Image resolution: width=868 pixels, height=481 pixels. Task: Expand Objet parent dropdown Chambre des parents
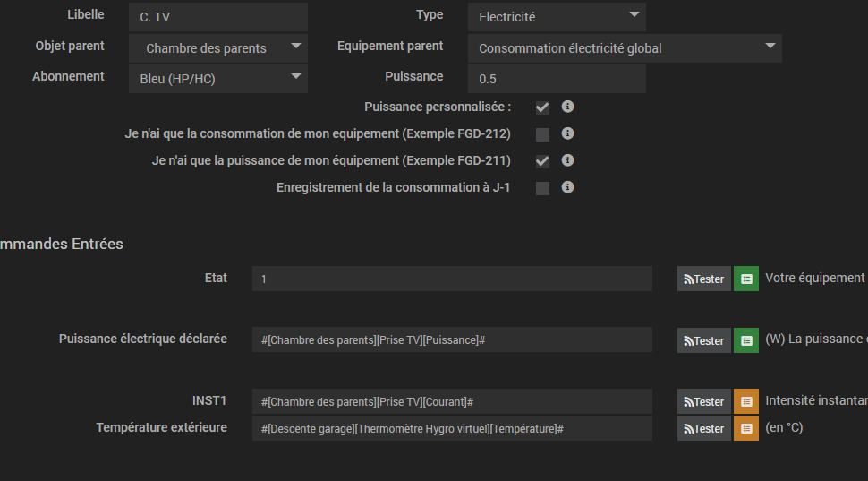[218, 48]
